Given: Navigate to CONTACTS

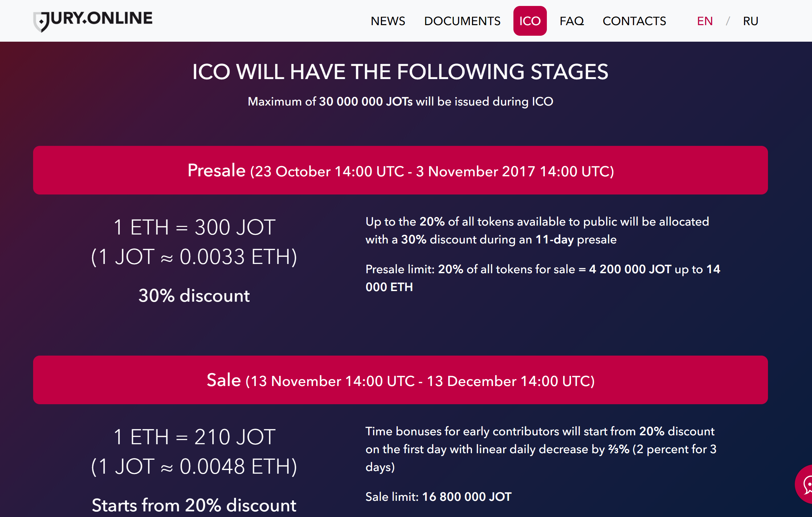Looking at the screenshot, I should [634, 21].
